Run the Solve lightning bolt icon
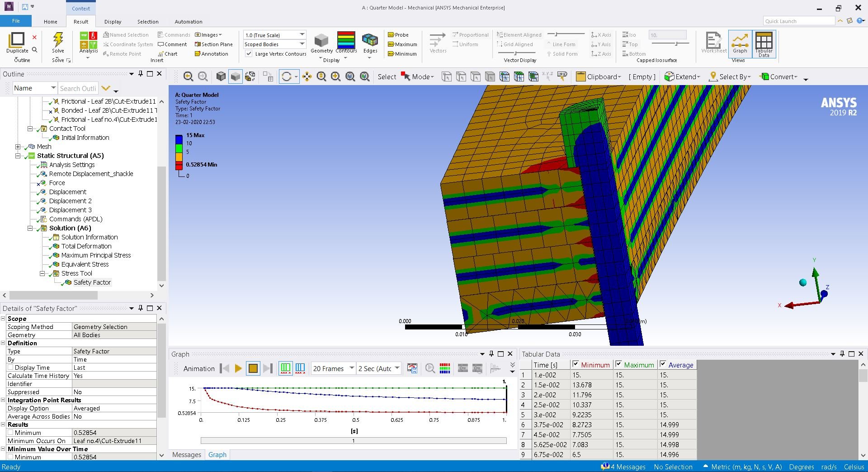 tap(58, 40)
